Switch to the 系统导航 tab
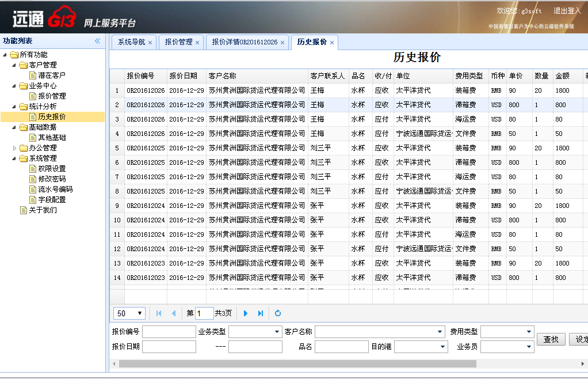This screenshot has width=588, height=379. [x=131, y=42]
